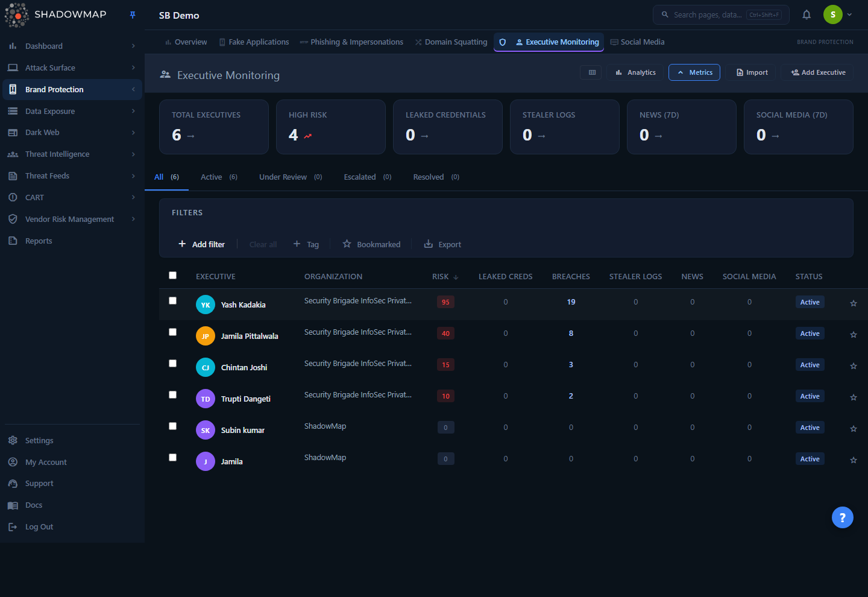
Task: Sort by the RISK column header
Action: pos(445,277)
